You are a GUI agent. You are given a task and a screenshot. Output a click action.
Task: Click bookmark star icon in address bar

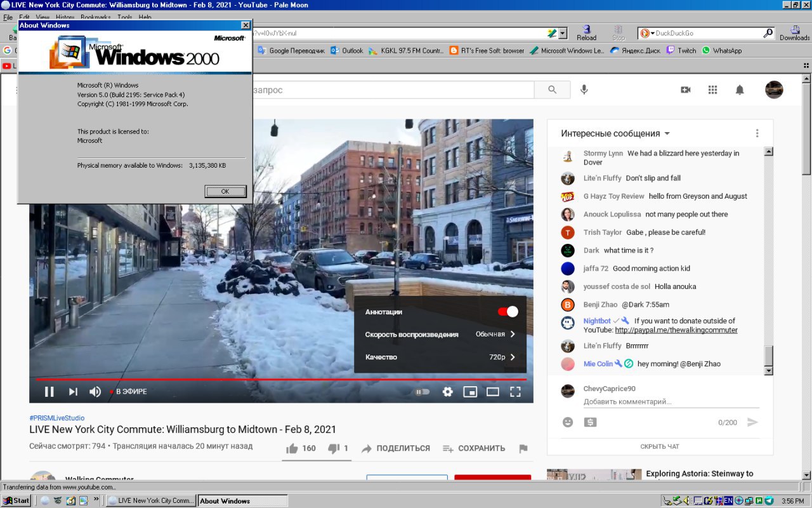[x=552, y=33]
